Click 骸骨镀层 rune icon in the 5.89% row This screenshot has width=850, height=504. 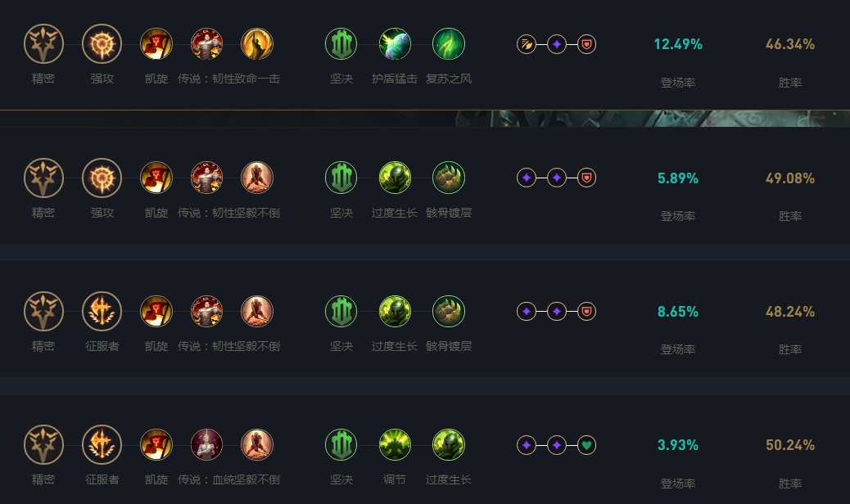point(449,178)
